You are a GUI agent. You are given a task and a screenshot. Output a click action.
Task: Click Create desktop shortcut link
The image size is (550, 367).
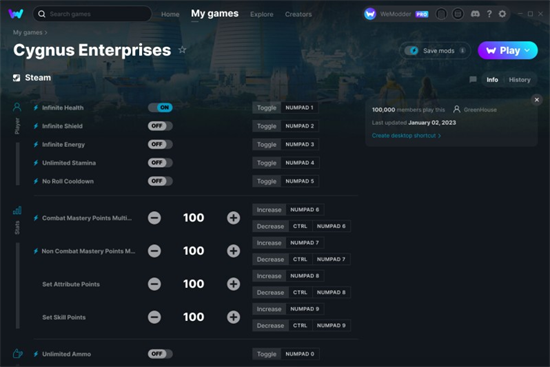coord(406,135)
